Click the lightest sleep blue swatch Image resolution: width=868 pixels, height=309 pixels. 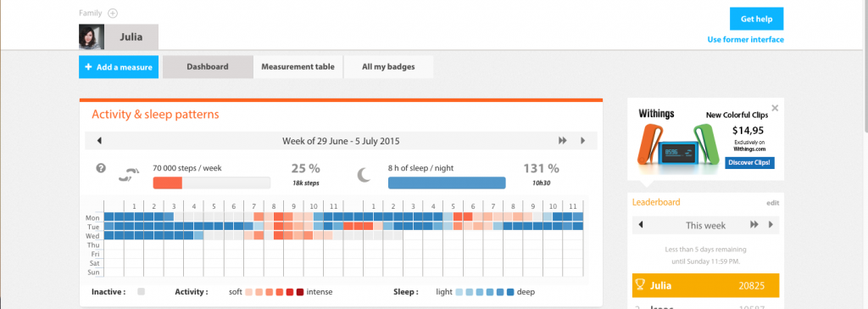click(x=459, y=292)
